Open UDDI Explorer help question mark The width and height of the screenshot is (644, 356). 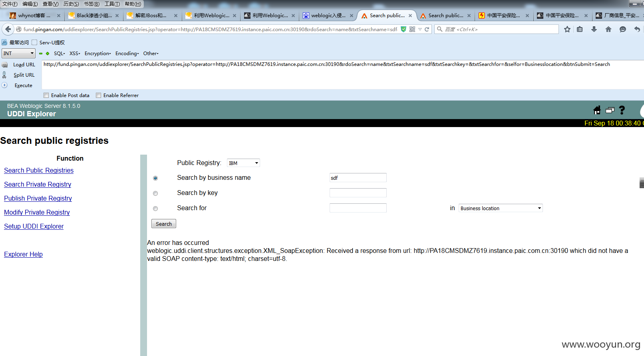(x=622, y=110)
